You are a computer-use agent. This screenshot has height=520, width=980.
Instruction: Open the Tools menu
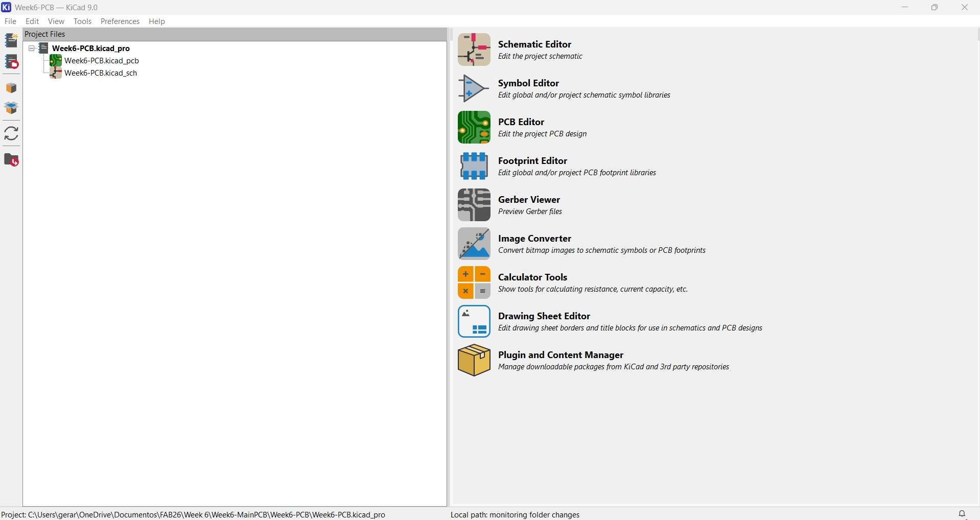click(82, 21)
